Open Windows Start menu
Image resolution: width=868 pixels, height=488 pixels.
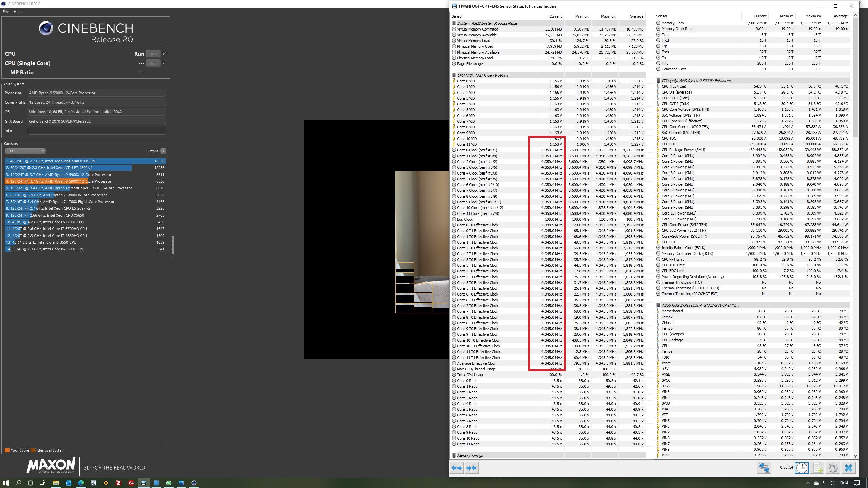click(x=6, y=483)
